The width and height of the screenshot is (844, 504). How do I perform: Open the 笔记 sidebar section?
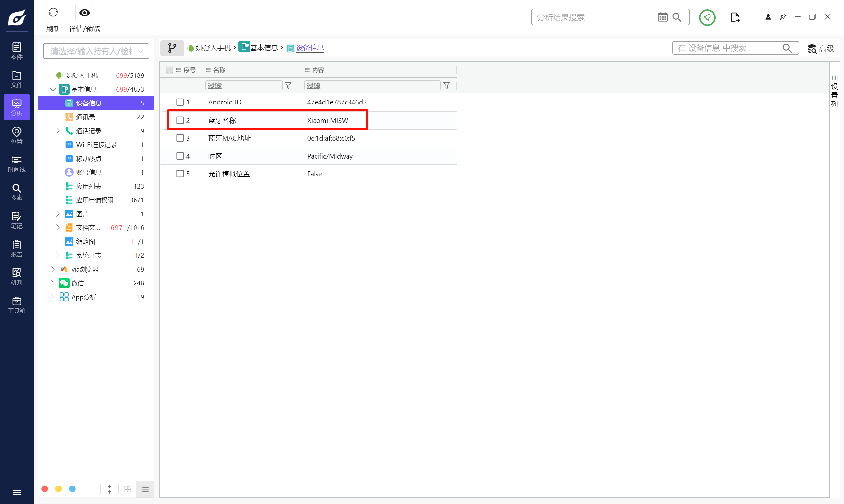[16, 220]
